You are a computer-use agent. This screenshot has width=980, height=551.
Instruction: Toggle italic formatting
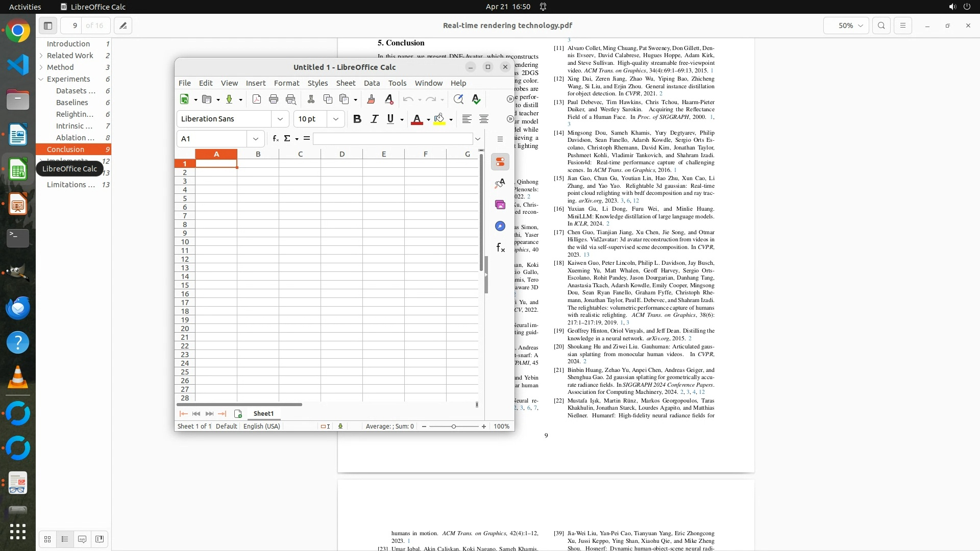(x=374, y=119)
